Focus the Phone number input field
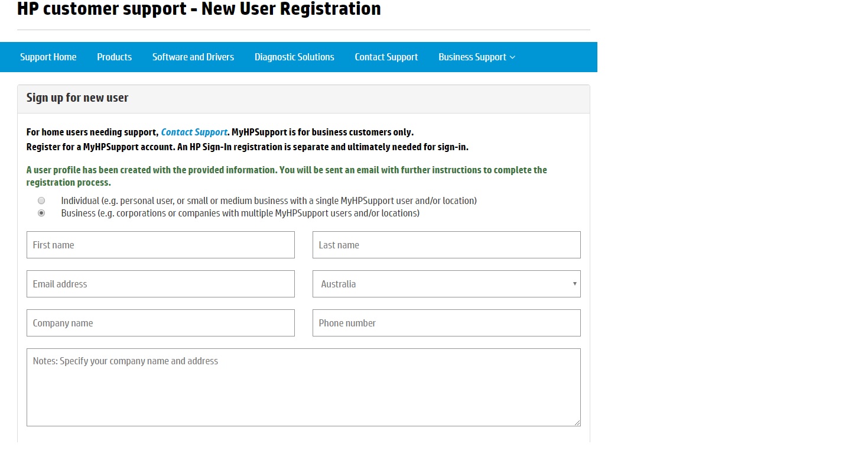 click(x=446, y=323)
